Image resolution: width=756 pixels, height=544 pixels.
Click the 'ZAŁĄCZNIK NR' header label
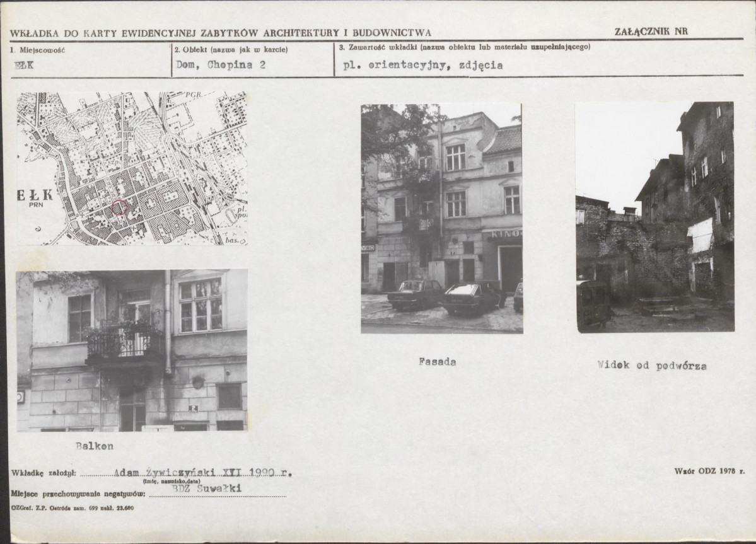pyautogui.click(x=651, y=32)
